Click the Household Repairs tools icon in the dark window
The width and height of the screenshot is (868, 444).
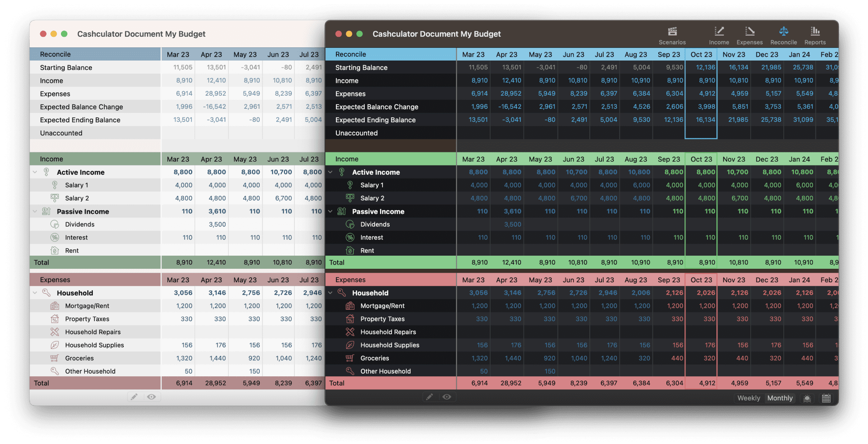click(x=350, y=332)
